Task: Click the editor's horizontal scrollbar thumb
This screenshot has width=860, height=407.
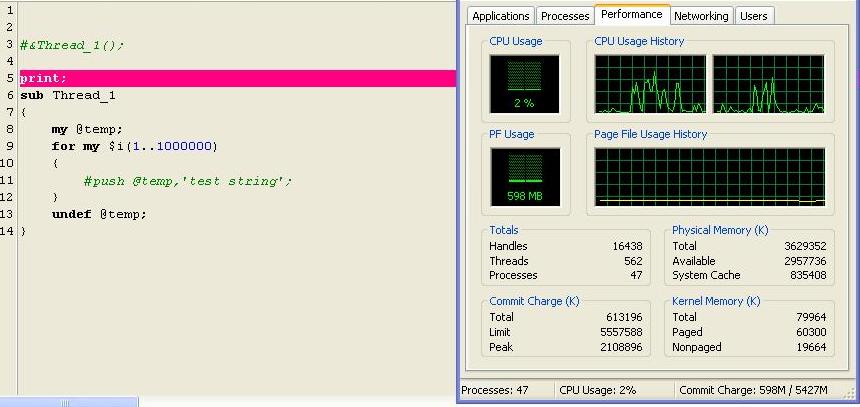Action: tap(69, 403)
